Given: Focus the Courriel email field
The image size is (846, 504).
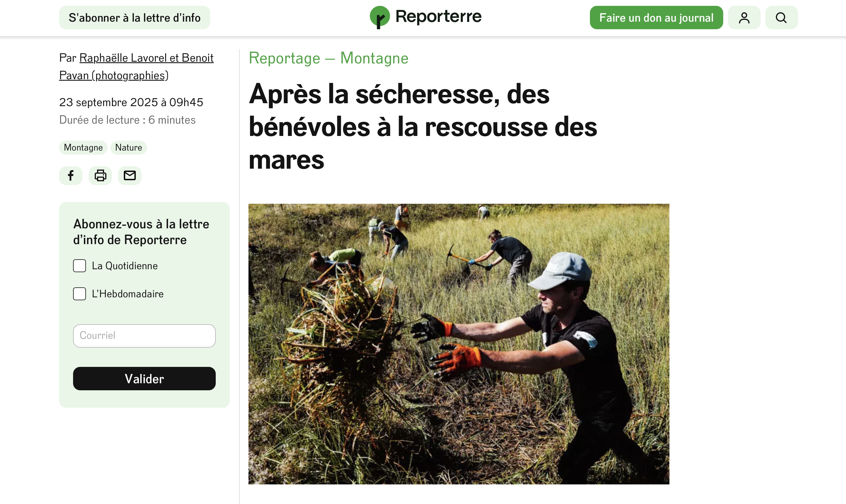Looking at the screenshot, I should pos(144,336).
